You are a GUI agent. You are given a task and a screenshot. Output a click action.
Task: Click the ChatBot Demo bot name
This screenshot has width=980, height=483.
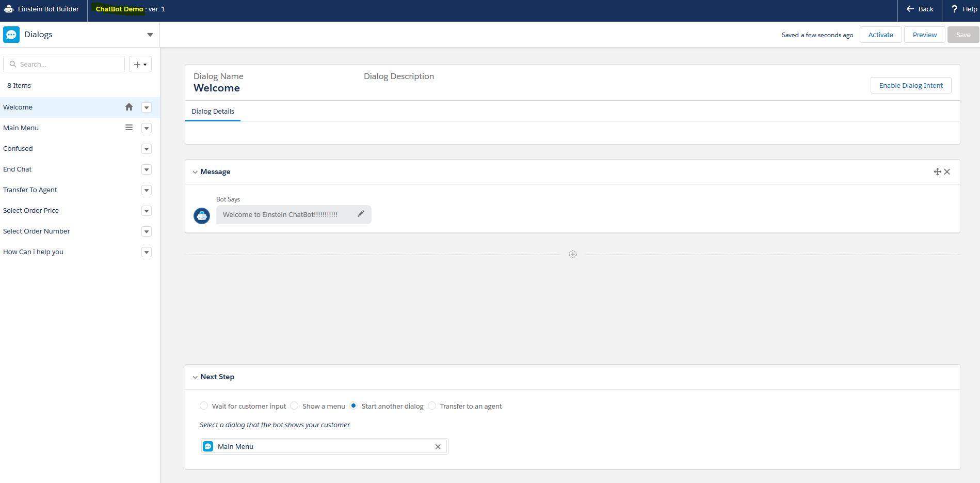(x=119, y=9)
